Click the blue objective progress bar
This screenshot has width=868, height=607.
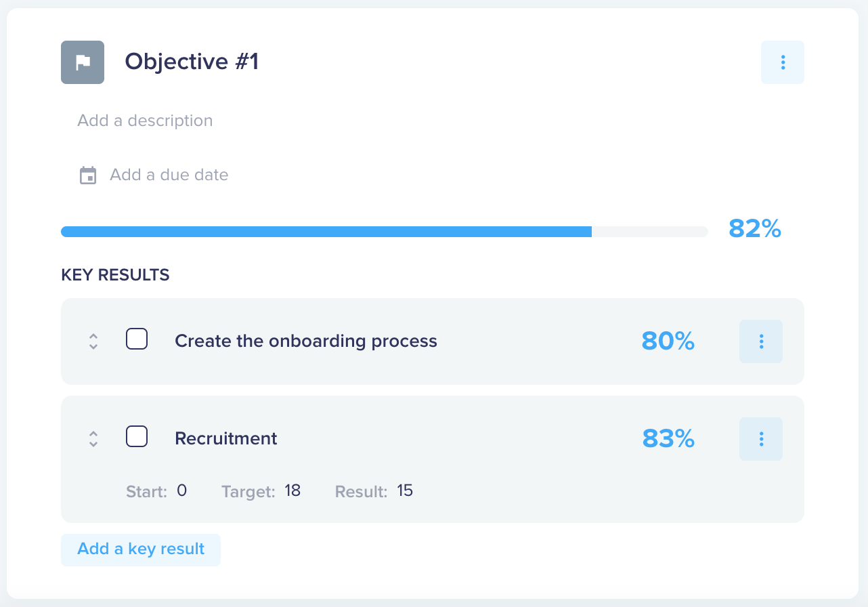coord(385,232)
